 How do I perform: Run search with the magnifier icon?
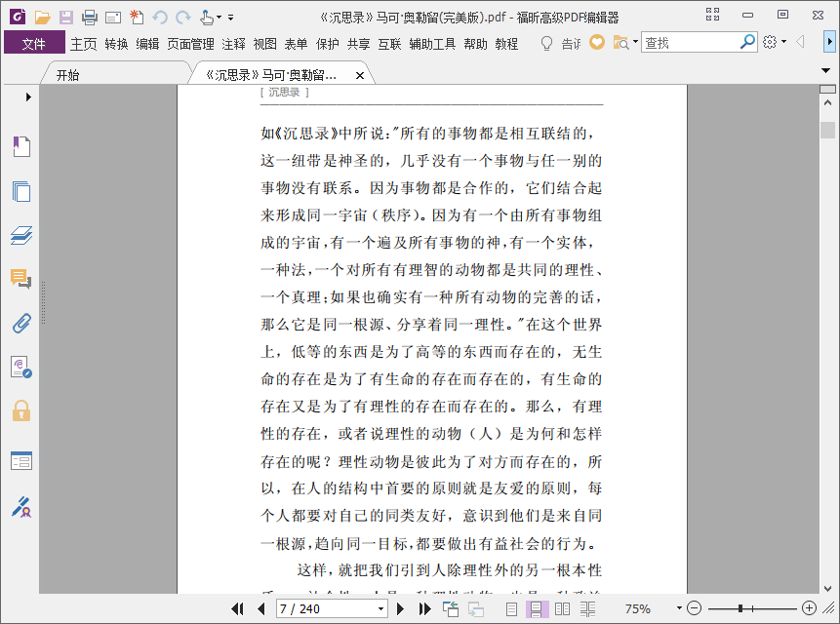[747, 42]
